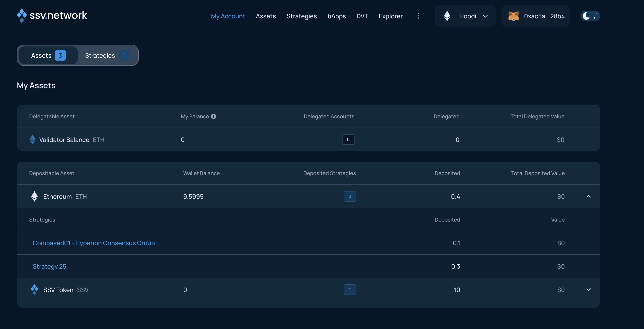Screen dimensions: 644x329
Task: Toggle the dark mode moon switch
Action: [590, 16]
